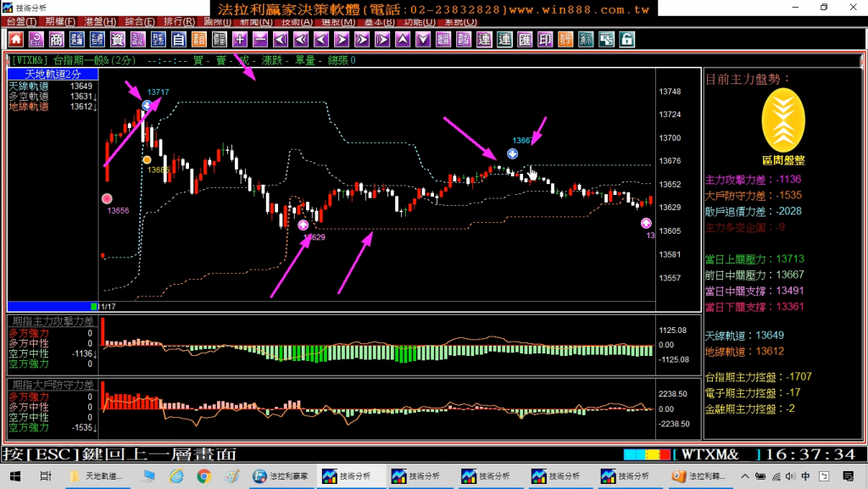Click the orange dot marker near 13685

(147, 160)
